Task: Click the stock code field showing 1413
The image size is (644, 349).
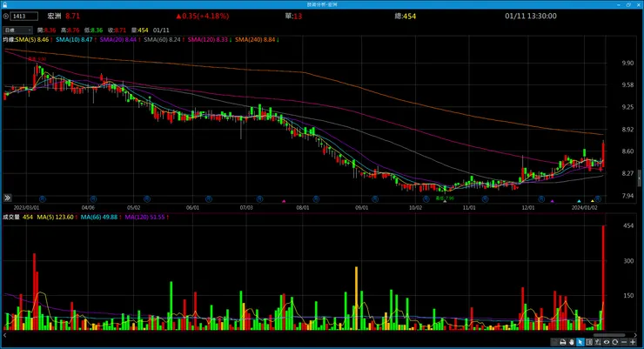Action: (x=24, y=16)
